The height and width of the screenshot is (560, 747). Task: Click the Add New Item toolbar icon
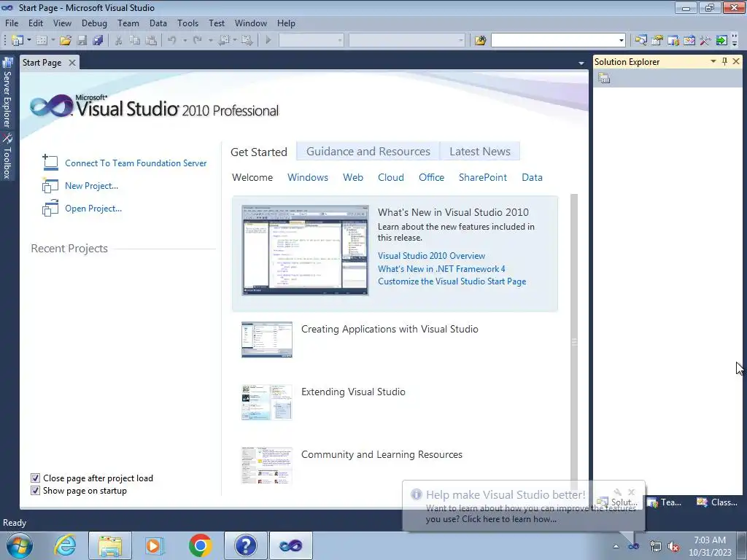42,41
